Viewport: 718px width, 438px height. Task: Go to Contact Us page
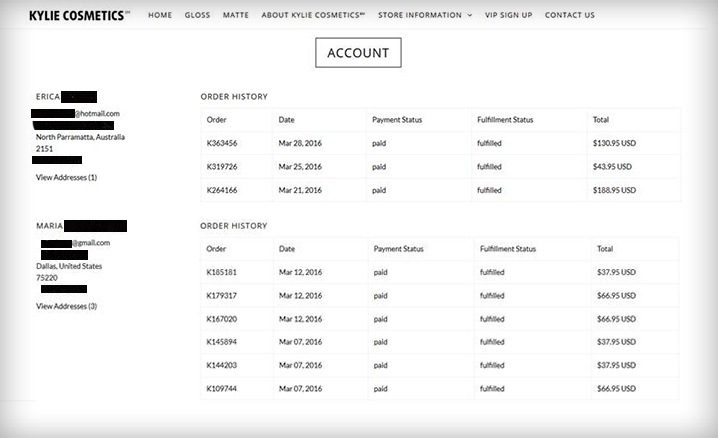[x=570, y=15]
